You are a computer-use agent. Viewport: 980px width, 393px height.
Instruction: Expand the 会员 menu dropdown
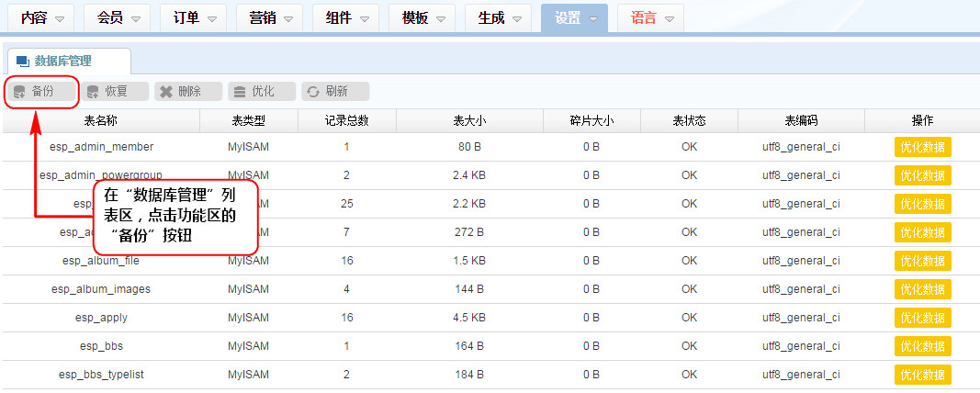135,18
